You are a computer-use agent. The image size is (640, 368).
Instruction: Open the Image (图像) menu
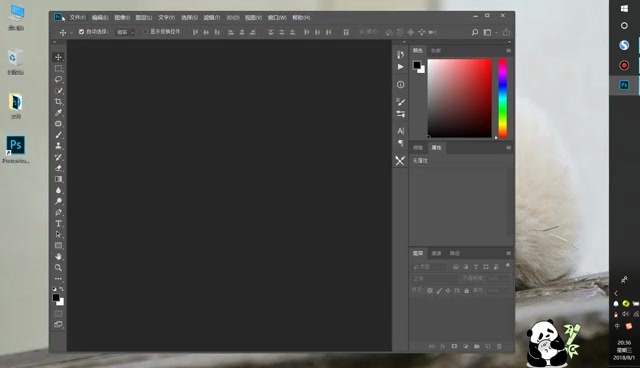point(122,18)
